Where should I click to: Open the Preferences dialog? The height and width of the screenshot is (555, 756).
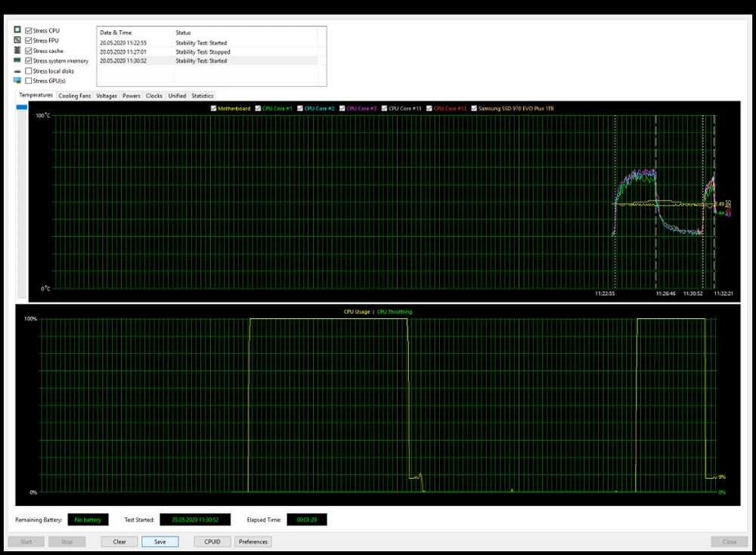point(253,541)
